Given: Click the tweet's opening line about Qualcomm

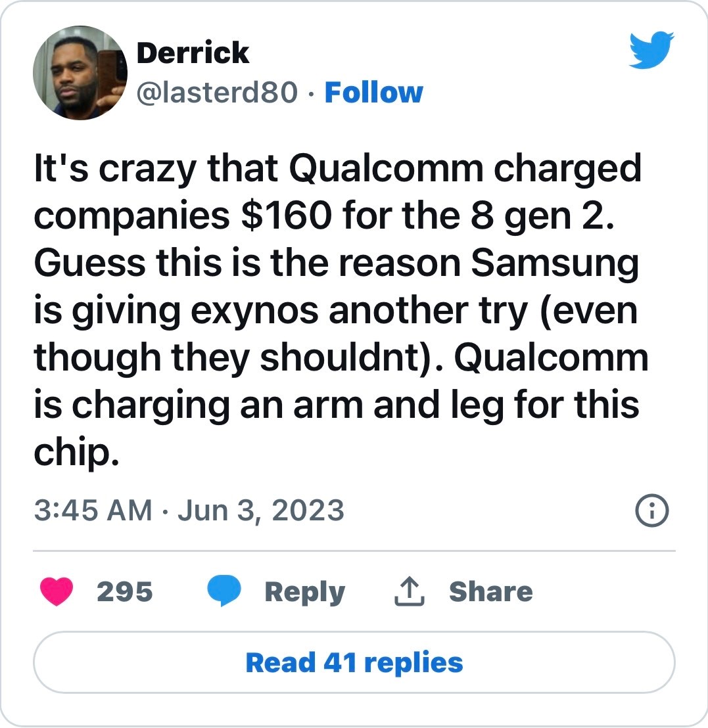Looking at the screenshot, I should (x=338, y=170).
